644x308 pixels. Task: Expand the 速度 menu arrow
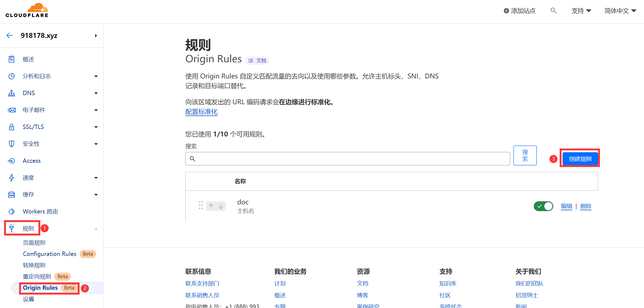[x=96, y=178]
